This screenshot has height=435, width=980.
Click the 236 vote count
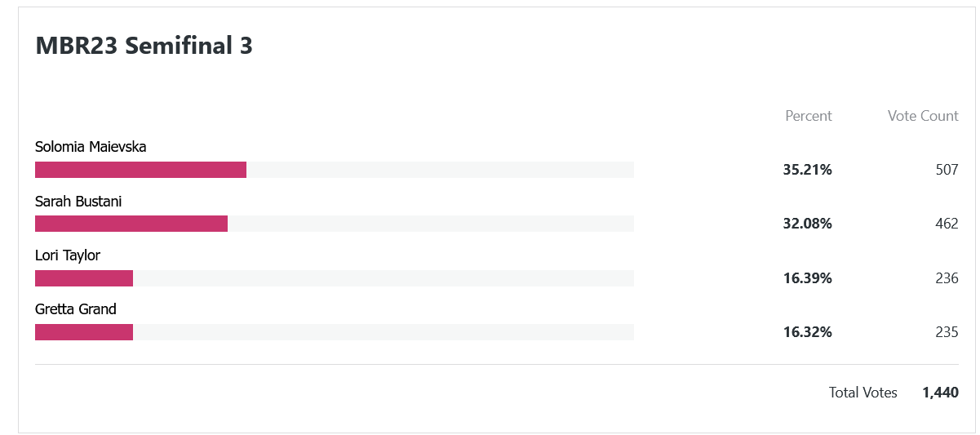947,278
